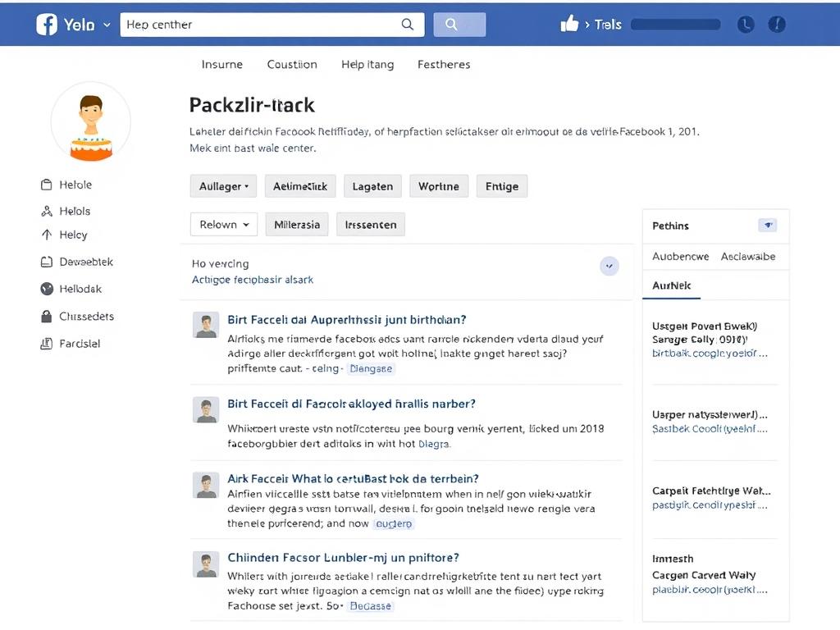Click the Actigqe fecipbalr alsark link
Screen dimensions: 840x630
(253, 279)
